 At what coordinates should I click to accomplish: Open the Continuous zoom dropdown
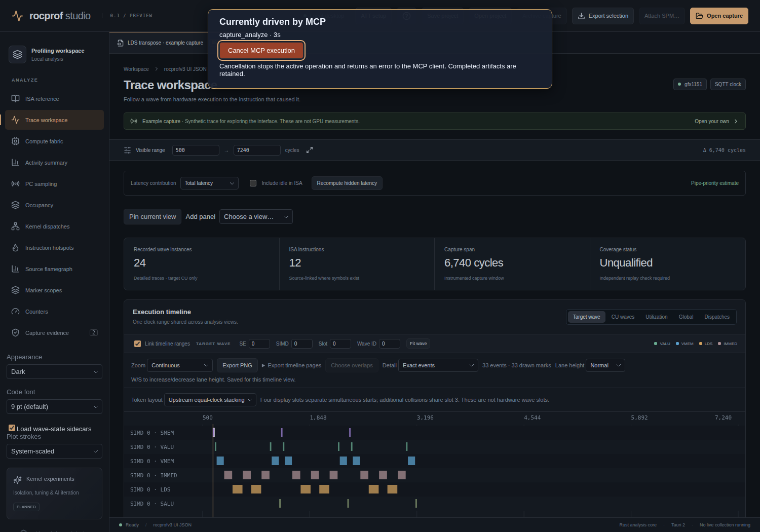pos(180,365)
